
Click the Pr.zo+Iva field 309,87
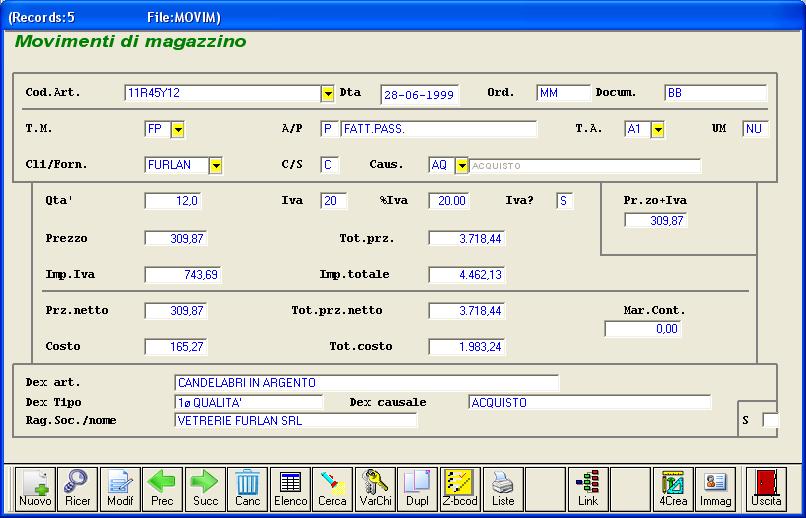pos(655,220)
